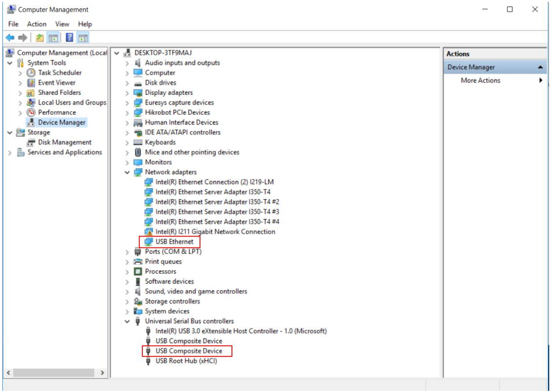The width and height of the screenshot is (551, 392).
Task: Select the Performance gauge icon
Action: click(31, 112)
